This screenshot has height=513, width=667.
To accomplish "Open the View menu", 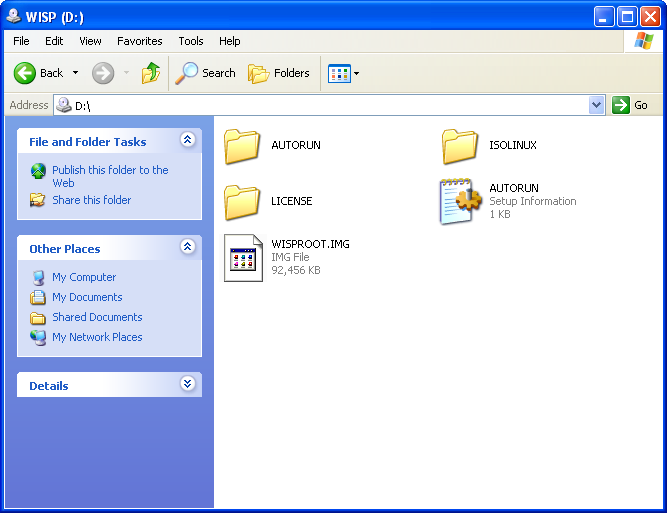I will (x=90, y=41).
